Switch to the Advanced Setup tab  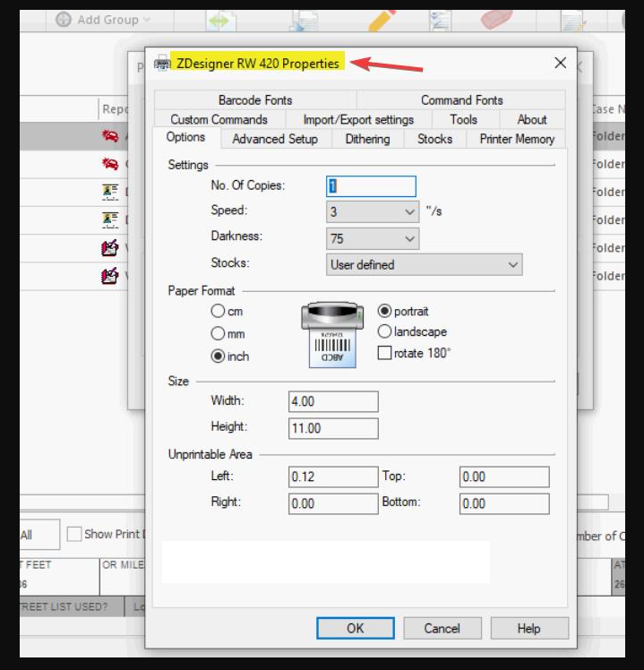pyautogui.click(x=275, y=139)
